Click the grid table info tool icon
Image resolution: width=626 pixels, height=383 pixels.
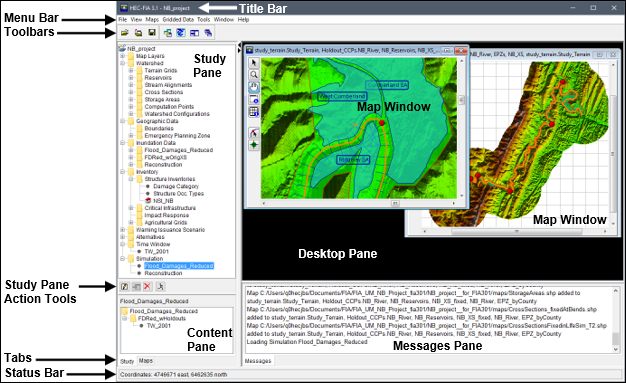(254, 112)
